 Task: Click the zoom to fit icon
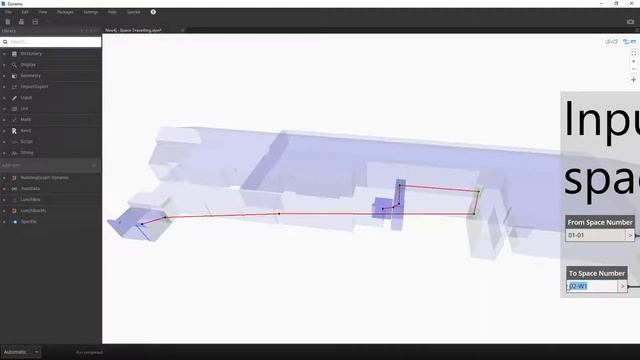633,53
